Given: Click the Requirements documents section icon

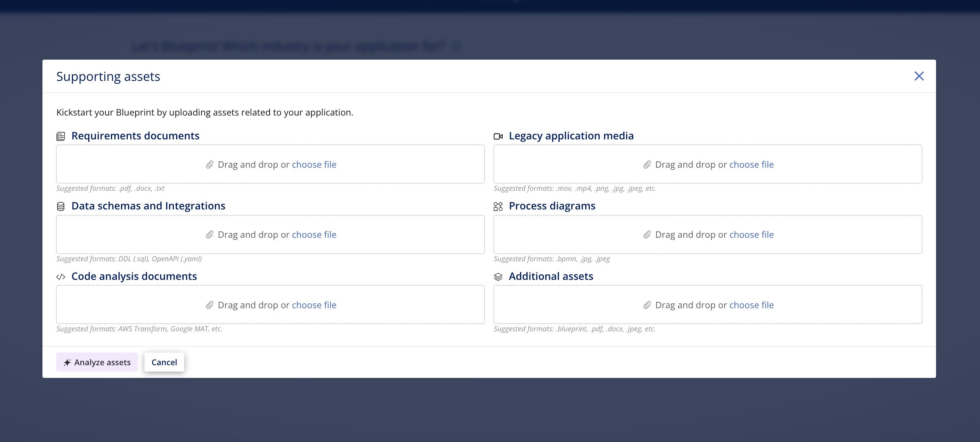Looking at the screenshot, I should click(61, 136).
